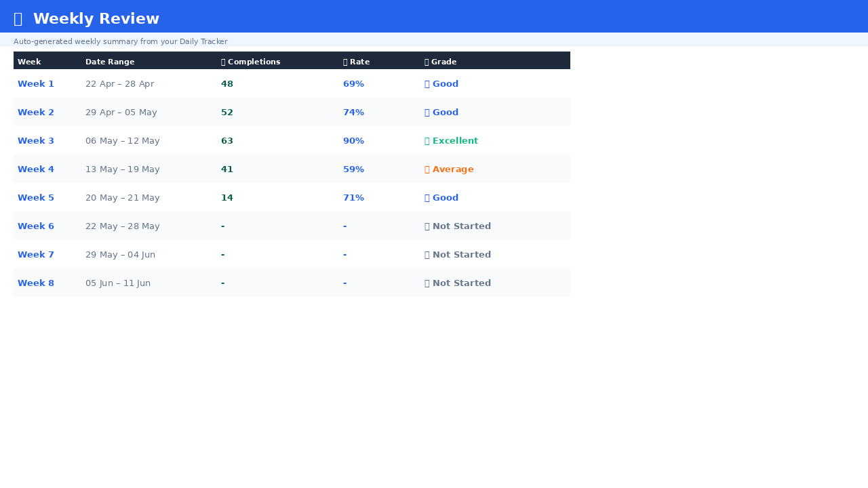Click the Weekly Review title icon
868x488 pixels.
point(18,19)
